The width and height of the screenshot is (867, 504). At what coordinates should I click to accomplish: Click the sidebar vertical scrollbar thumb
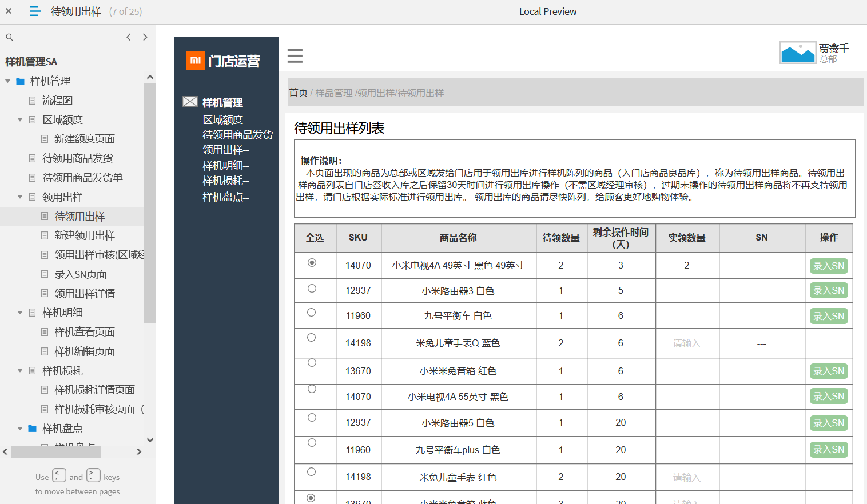[150, 203]
